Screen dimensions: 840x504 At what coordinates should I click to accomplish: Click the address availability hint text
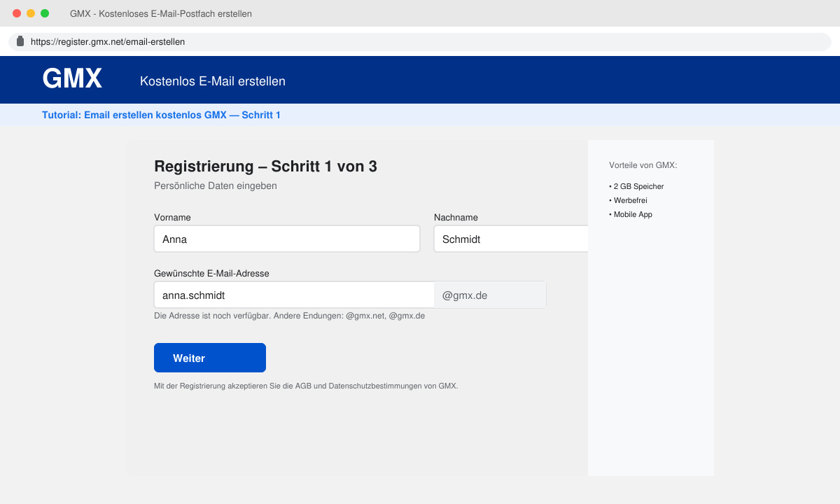tap(289, 316)
